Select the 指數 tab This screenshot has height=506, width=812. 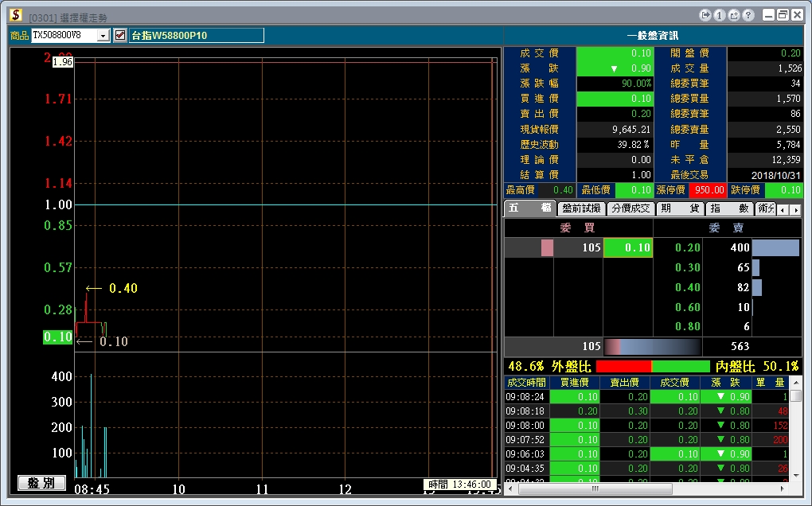pos(730,208)
